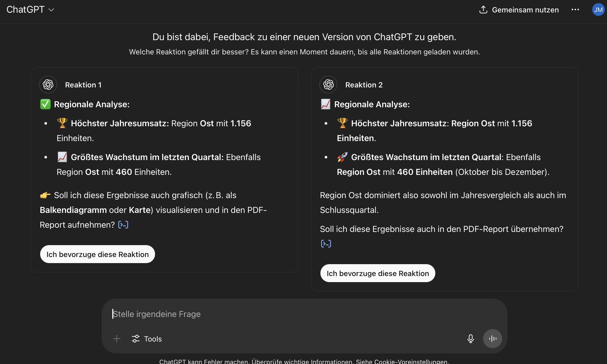
Task: Click the plus attachment icon
Action: coord(117,339)
